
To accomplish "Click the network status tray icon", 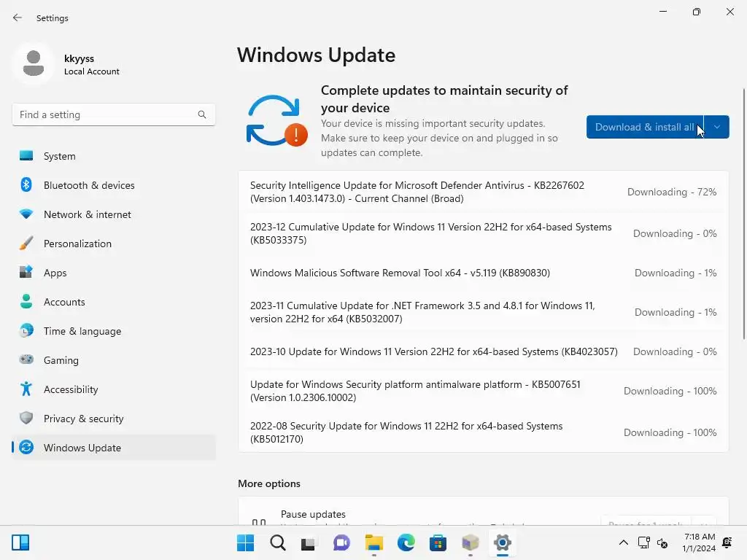I will point(644,542).
